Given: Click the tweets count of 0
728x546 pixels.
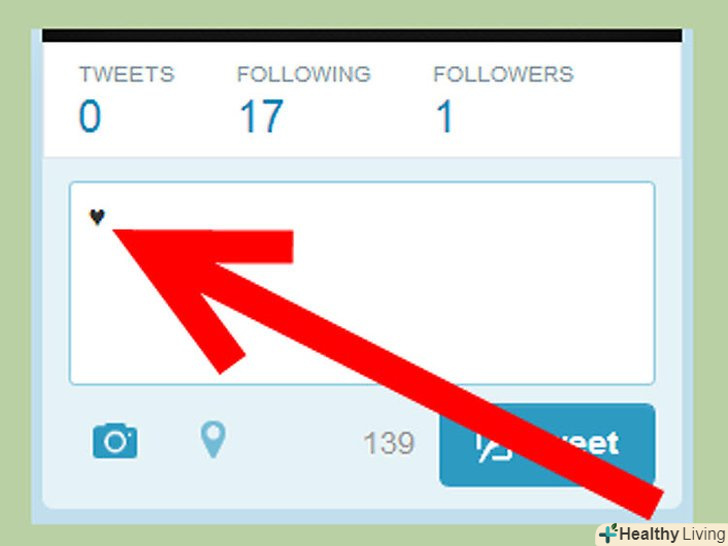Looking at the screenshot, I should coord(90,116).
